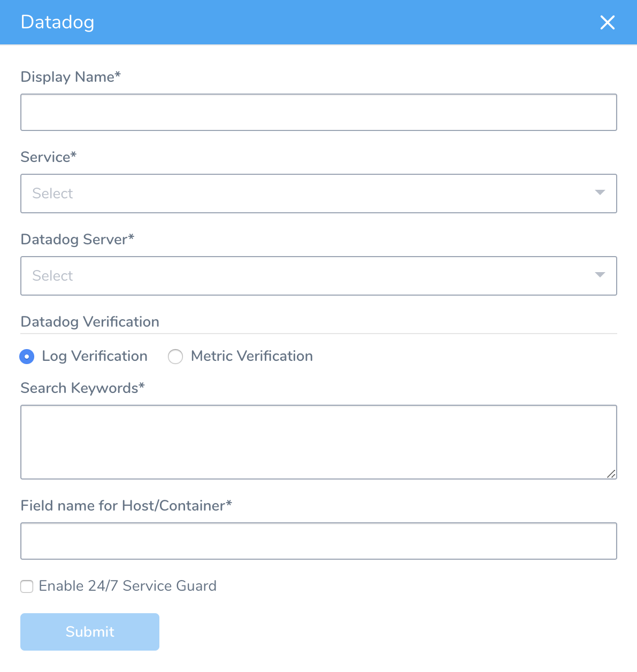637x672 pixels.
Task: Click the Datadog title in the header
Action: pos(58,22)
